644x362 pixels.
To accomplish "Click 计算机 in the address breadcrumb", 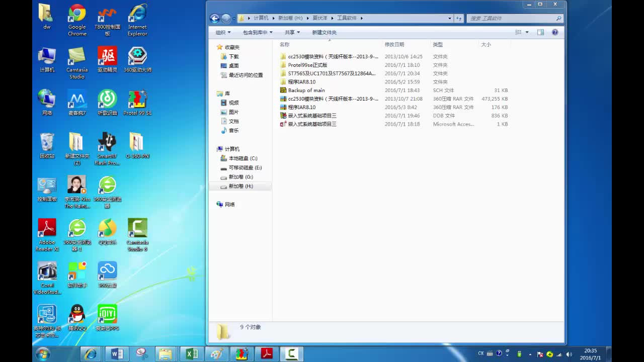I will tap(261, 18).
